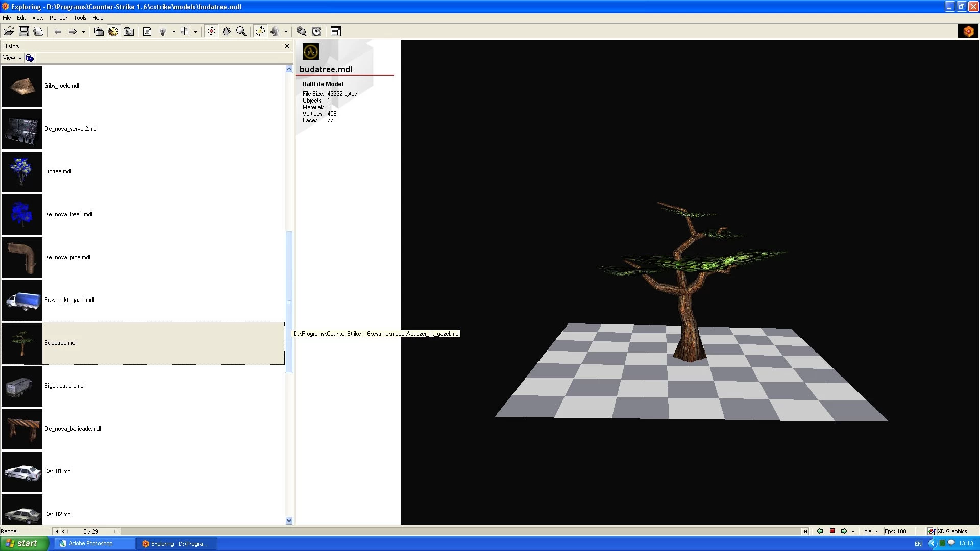This screenshot has width=980, height=551.
Task: Toggle the grid display icon
Action: [x=185, y=32]
